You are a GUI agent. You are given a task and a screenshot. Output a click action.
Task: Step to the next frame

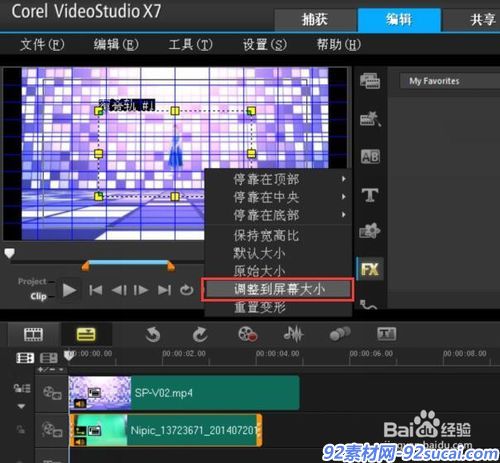[141, 290]
